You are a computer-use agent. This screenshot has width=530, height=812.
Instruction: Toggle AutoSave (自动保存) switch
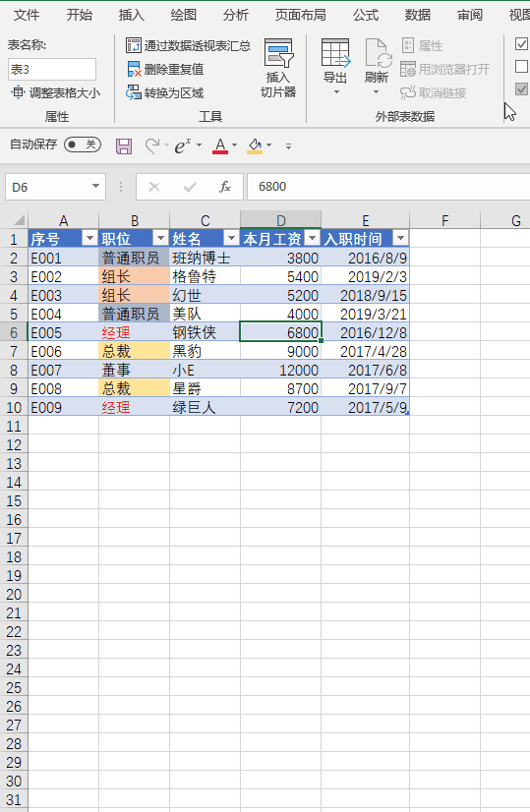coord(83,145)
